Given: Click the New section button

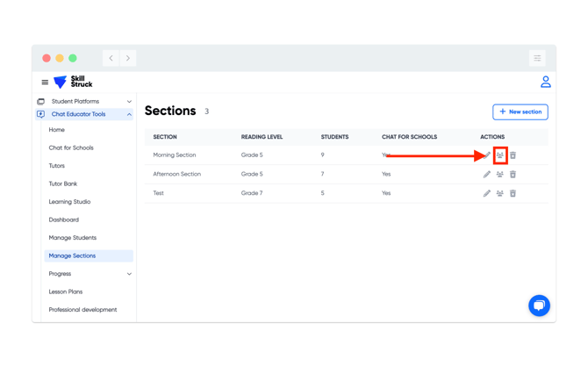Looking at the screenshot, I should click(520, 112).
